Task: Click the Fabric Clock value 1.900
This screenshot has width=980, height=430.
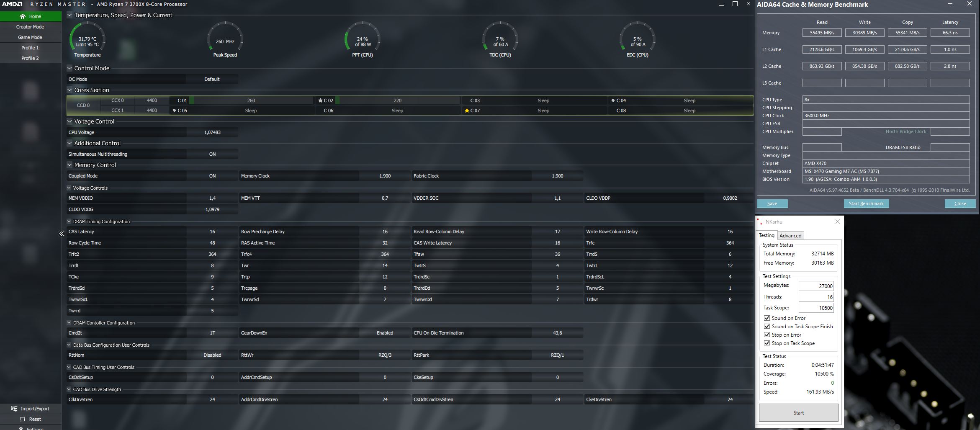Action: [557, 176]
